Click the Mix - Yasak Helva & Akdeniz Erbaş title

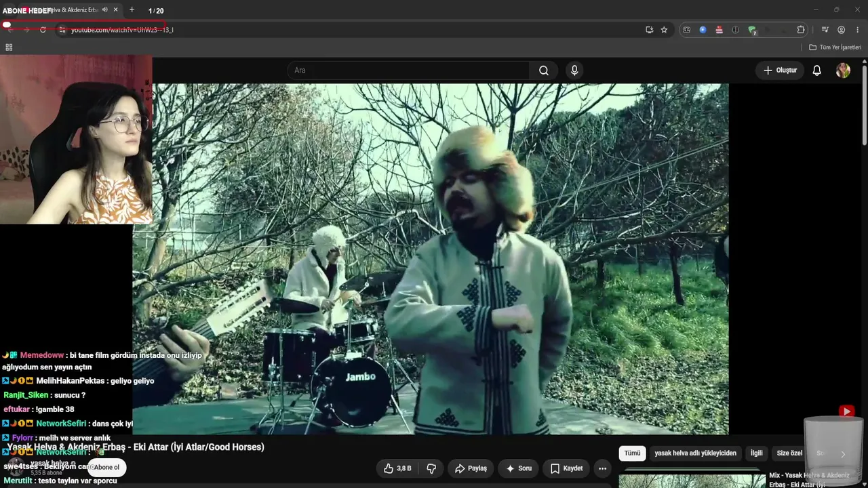pos(809,480)
